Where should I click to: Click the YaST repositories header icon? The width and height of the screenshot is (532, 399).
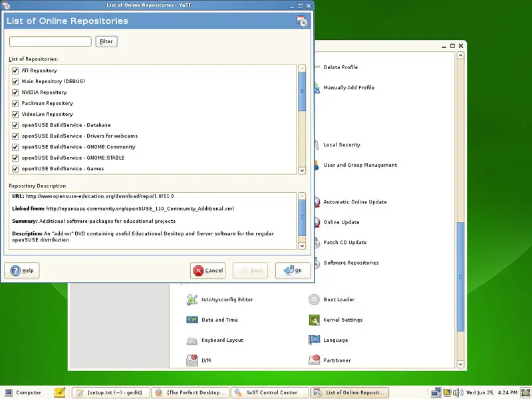click(302, 21)
